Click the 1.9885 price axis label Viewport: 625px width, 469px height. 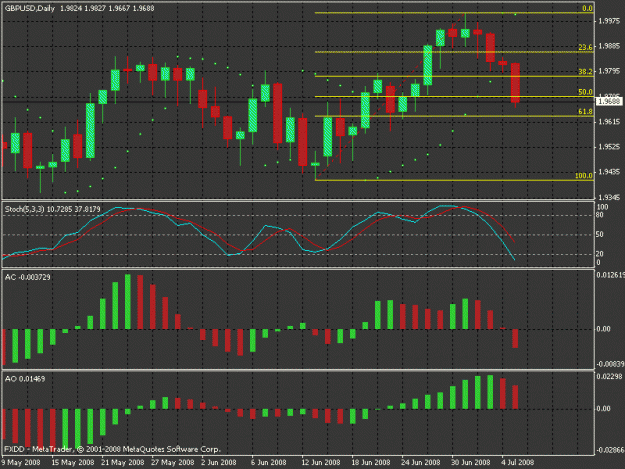(x=609, y=46)
